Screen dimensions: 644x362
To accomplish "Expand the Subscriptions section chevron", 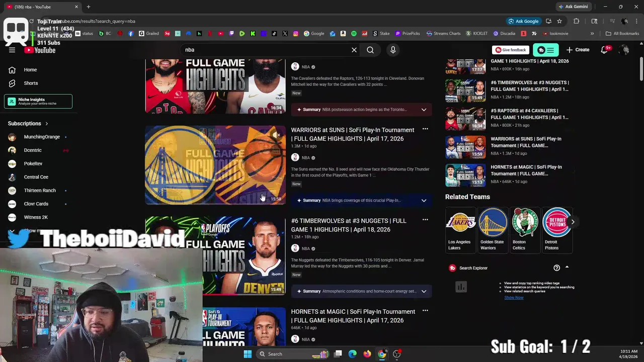I will coord(47,124).
